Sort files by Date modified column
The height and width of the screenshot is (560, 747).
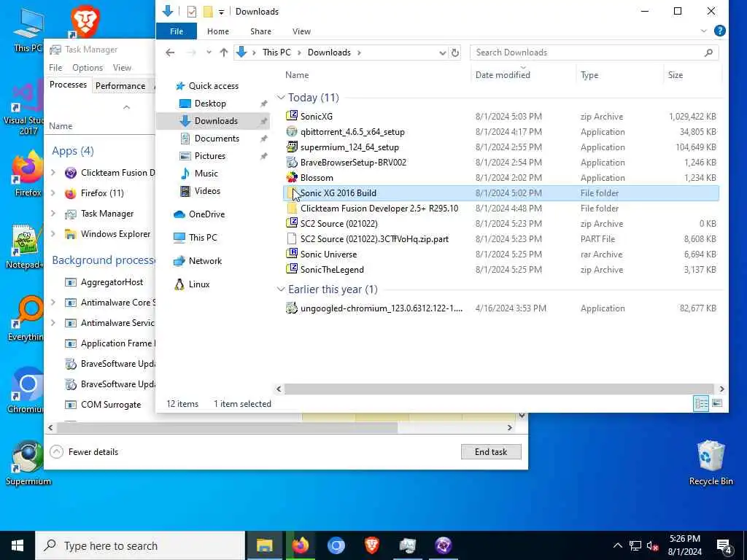pyautogui.click(x=503, y=75)
